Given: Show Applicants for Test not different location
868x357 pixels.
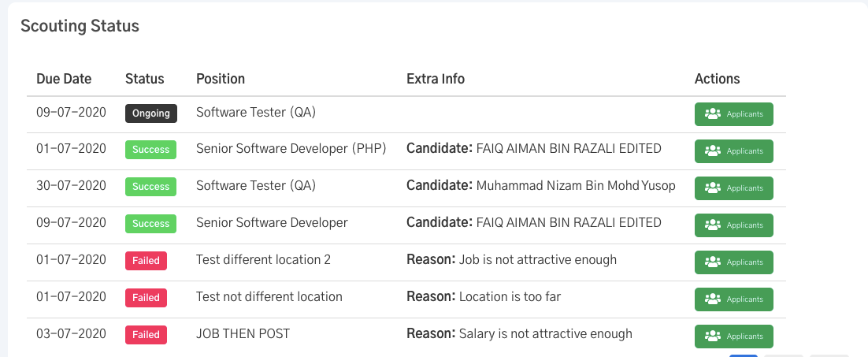Looking at the screenshot, I should [733, 299].
